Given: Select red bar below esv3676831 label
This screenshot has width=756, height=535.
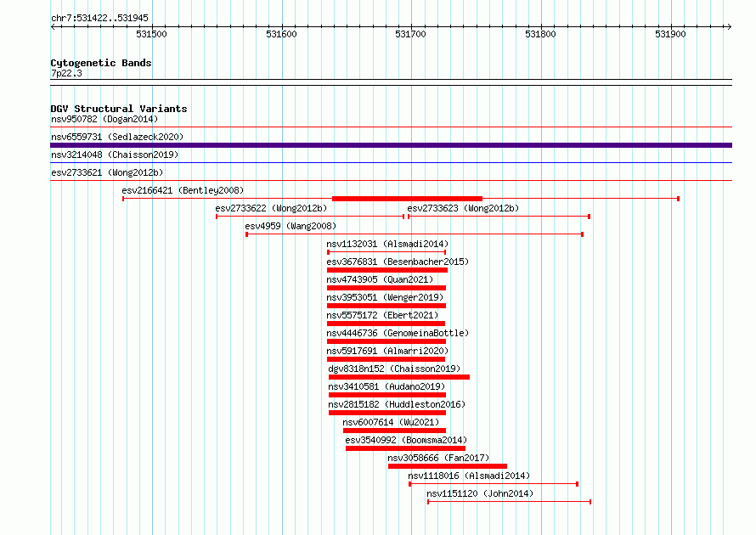Looking at the screenshot, I should pyautogui.click(x=387, y=270).
